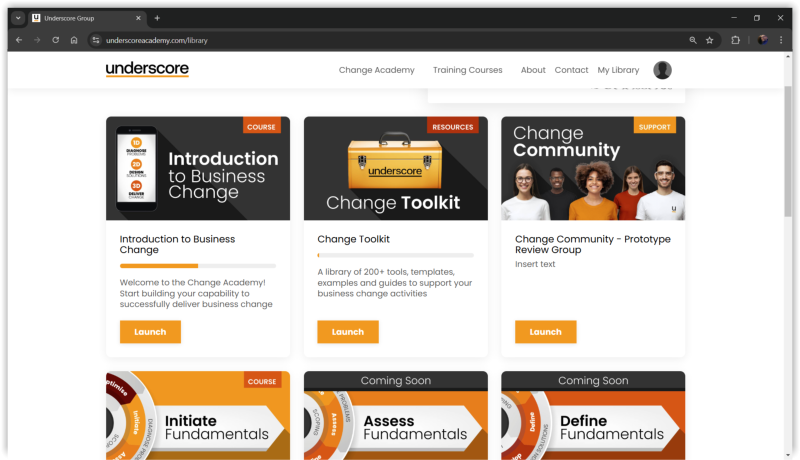The height and width of the screenshot is (460, 800).
Task: Click the Change Toolkit title text
Action: (353, 239)
